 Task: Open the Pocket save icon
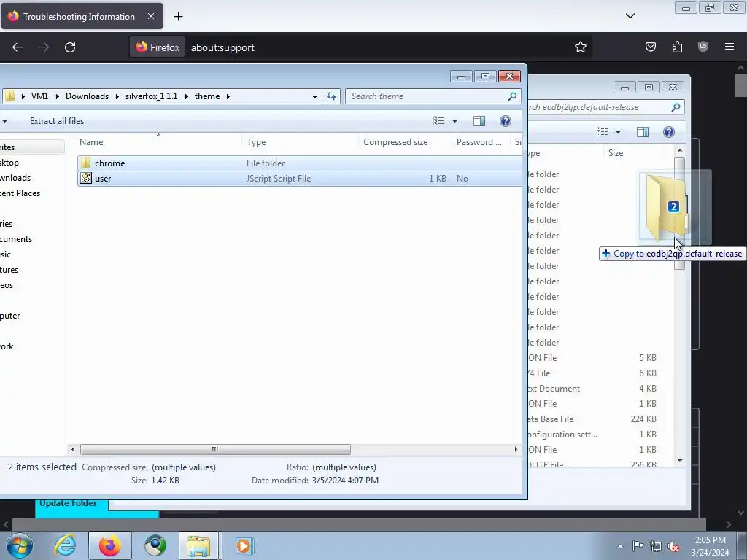pos(650,47)
